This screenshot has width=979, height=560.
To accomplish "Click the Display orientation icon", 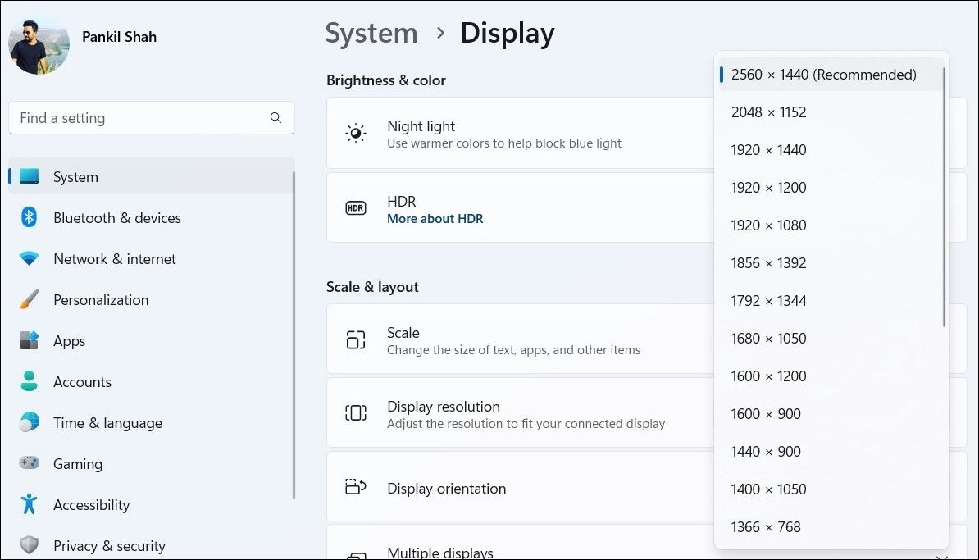I will click(x=355, y=486).
